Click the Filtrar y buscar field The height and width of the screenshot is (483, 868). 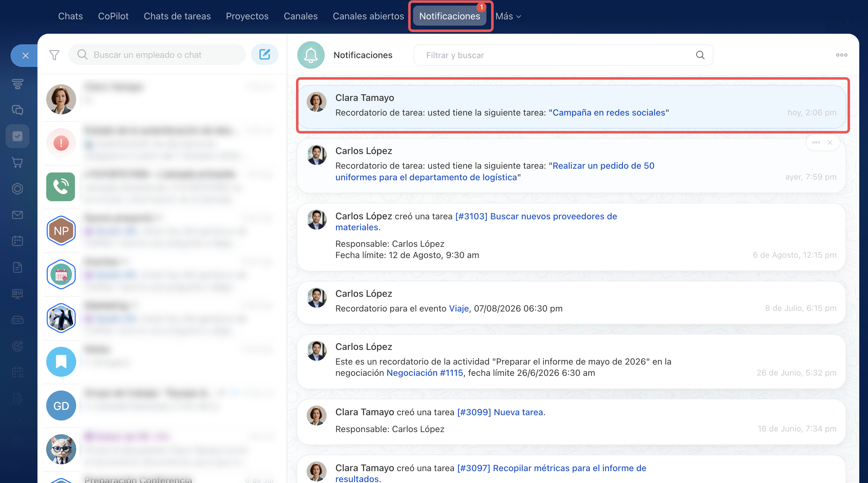[x=563, y=55]
